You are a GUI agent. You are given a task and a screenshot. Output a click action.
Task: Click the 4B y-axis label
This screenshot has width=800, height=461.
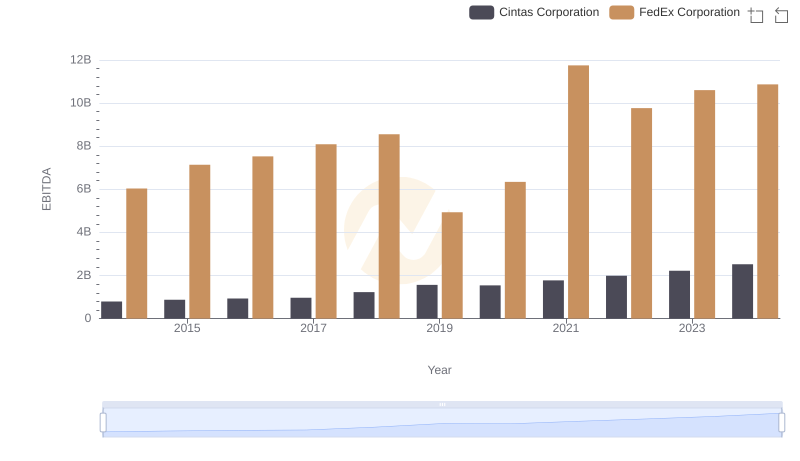pos(84,232)
